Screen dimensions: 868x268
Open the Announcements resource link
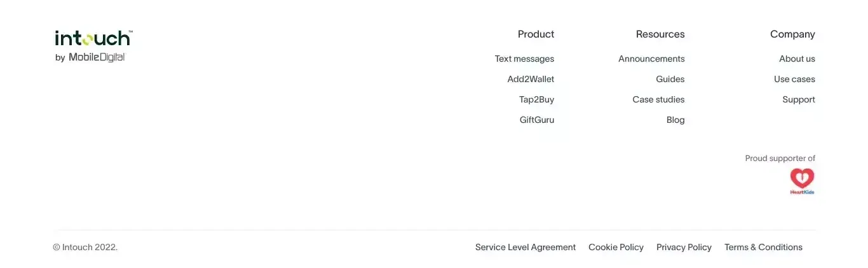tap(651, 59)
